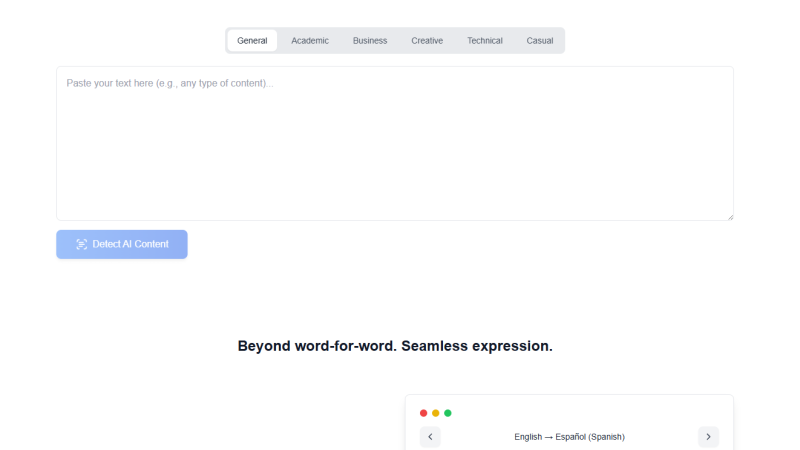Image resolution: width=800 pixels, height=450 pixels.
Task: Click the text area resize handle
Action: pos(730,217)
